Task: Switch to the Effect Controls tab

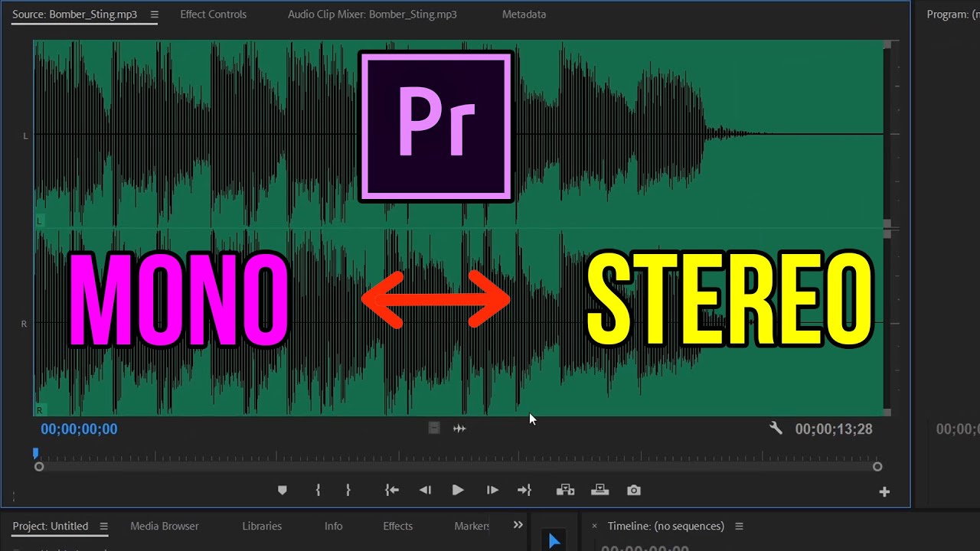Action: (214, 15)
